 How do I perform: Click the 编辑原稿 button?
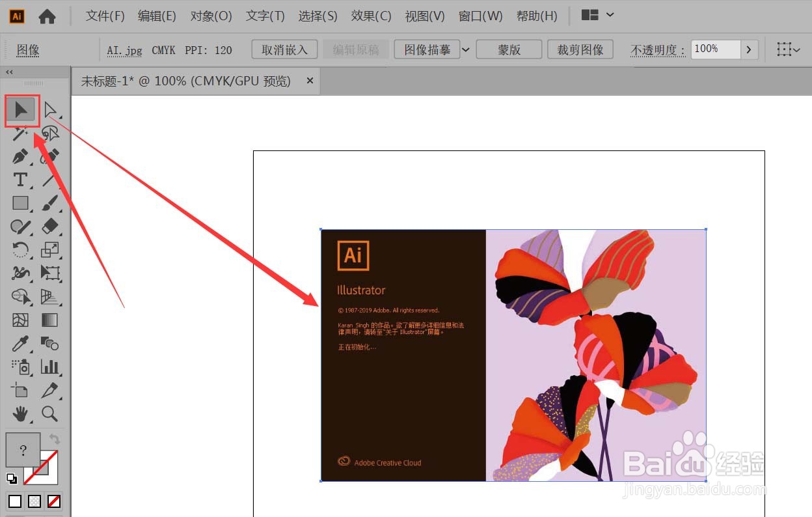356,49
